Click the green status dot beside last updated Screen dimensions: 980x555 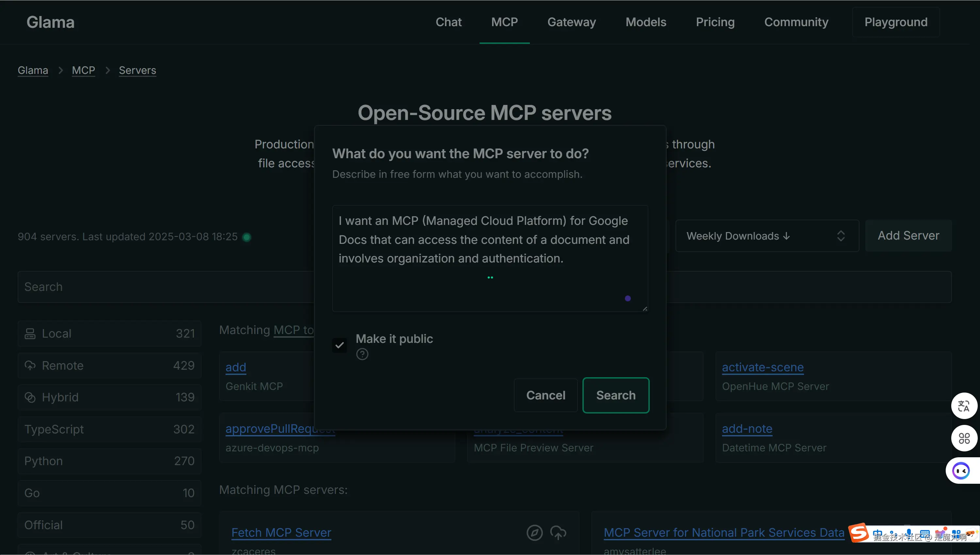(247, 237)
